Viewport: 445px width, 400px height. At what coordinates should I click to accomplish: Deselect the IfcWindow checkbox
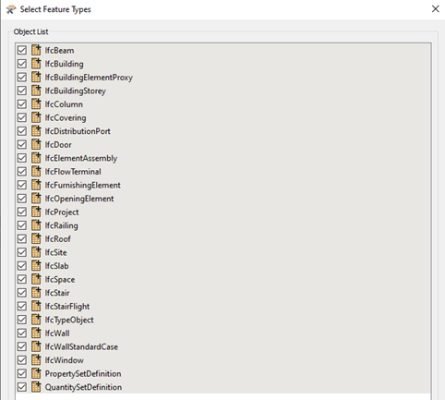pos(22,360)
